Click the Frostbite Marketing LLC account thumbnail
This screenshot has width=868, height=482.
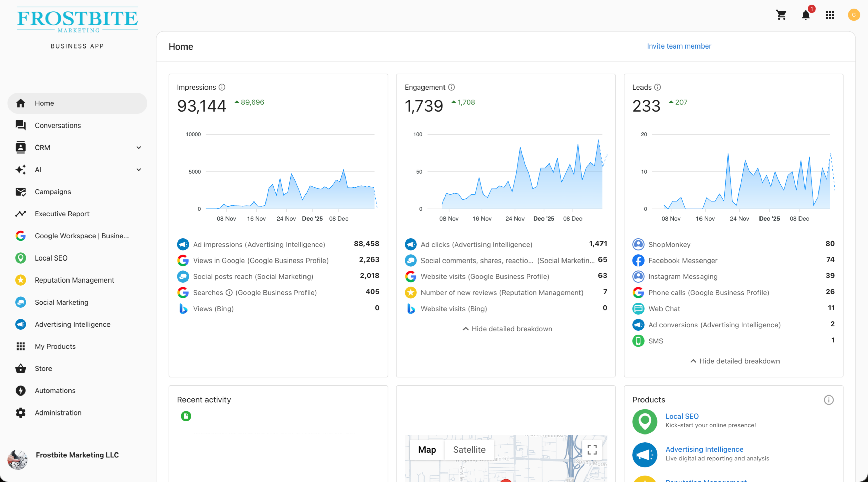point(18,460)
